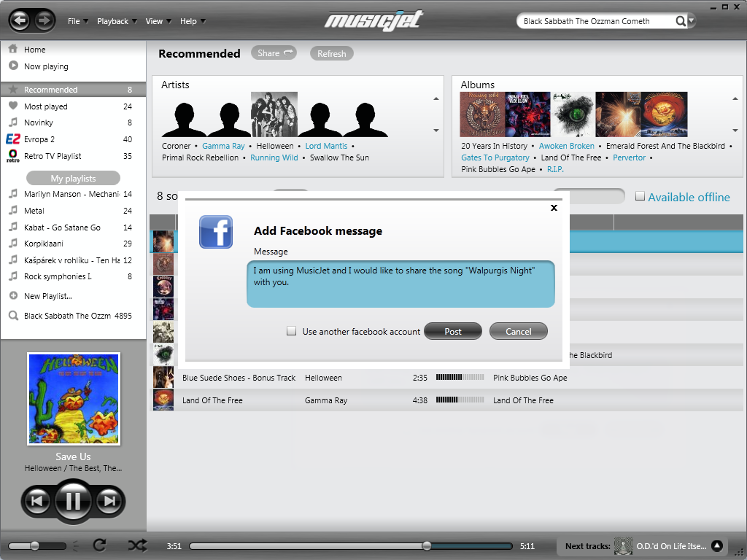Seek on the song progress bar
This screenshot has width=747, height=560.
[351, 545]
